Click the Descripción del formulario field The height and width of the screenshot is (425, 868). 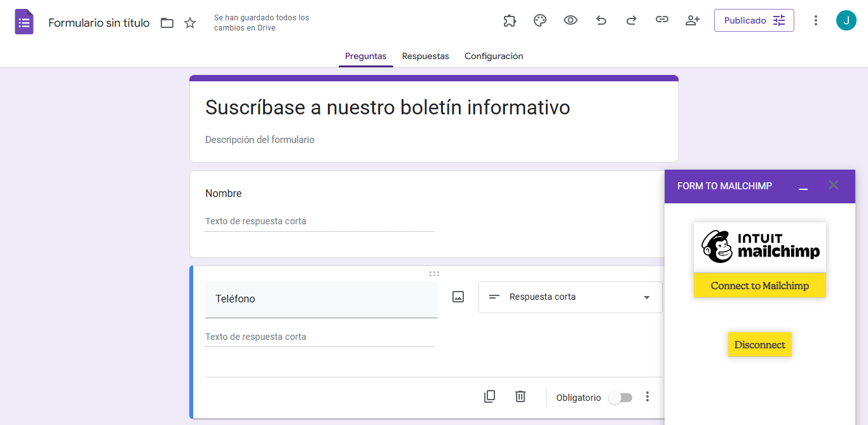coord(260,140)
